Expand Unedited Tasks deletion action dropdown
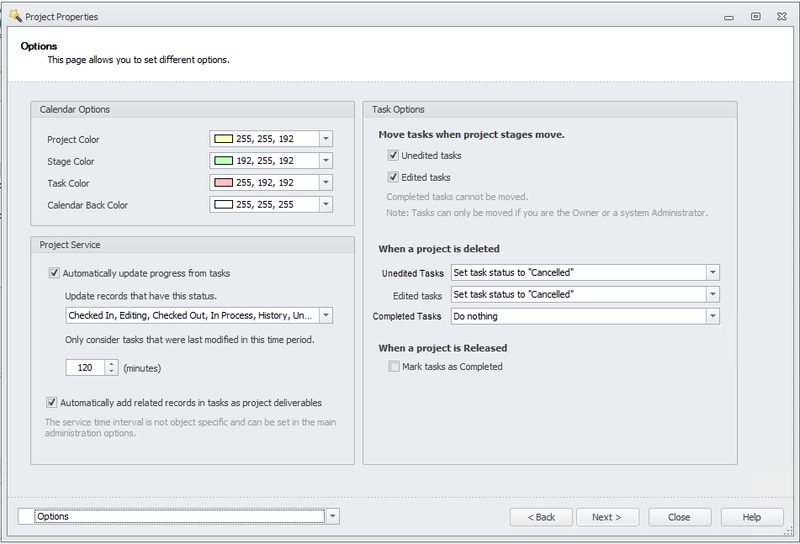 (713, 272)
